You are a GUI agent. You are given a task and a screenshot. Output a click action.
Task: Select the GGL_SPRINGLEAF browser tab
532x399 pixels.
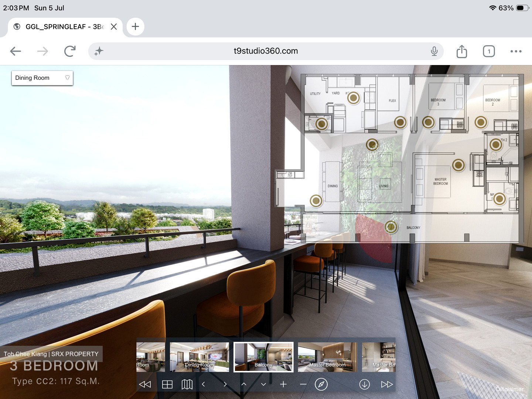65,27
